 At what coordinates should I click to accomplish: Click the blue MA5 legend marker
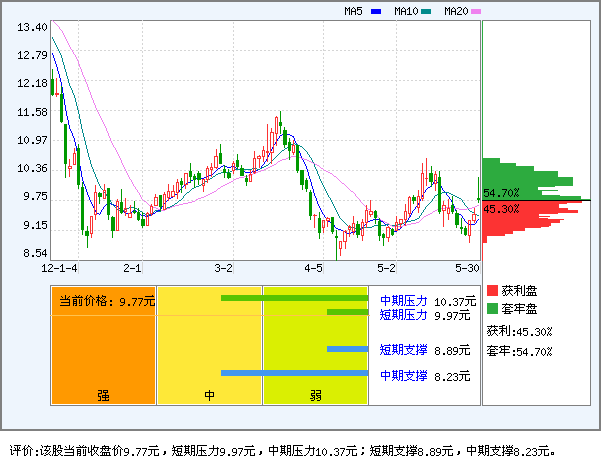pyautogui.click(x=376, y=12)
